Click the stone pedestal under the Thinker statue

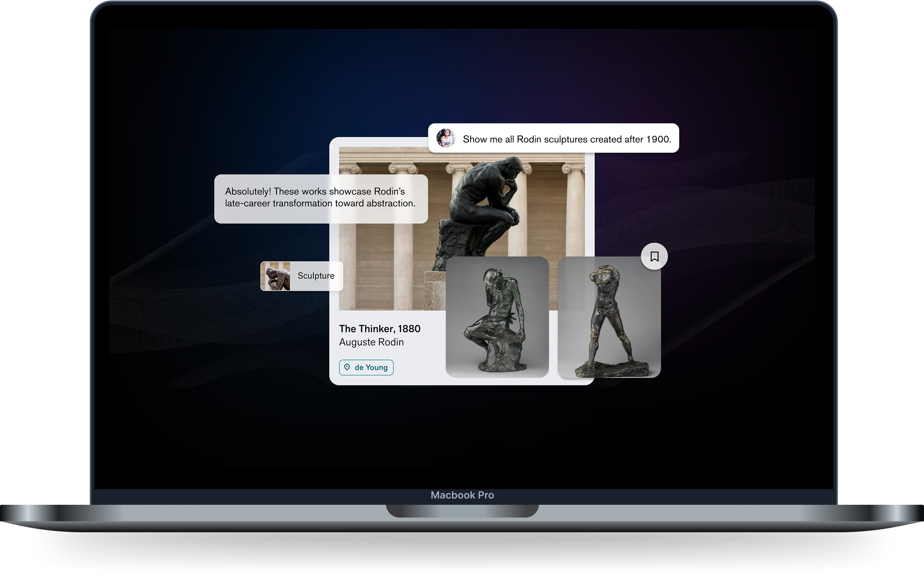[x=435, y=291]
